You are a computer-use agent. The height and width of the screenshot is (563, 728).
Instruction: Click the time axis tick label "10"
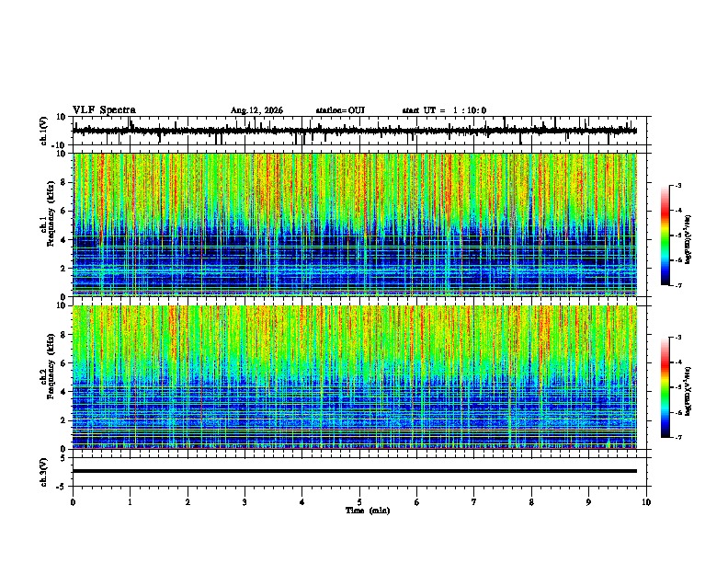pos(646,502)
